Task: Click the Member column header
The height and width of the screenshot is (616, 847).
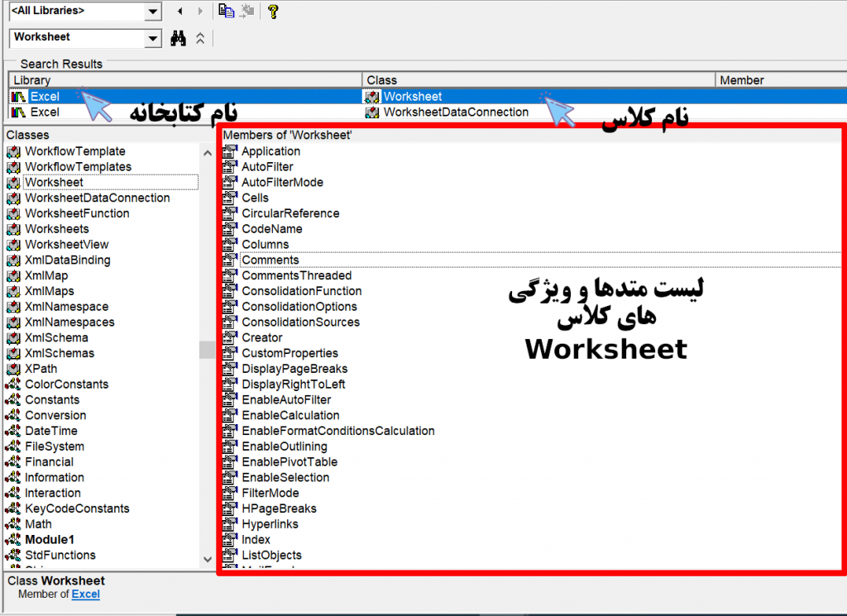Action: pos(781,80)
